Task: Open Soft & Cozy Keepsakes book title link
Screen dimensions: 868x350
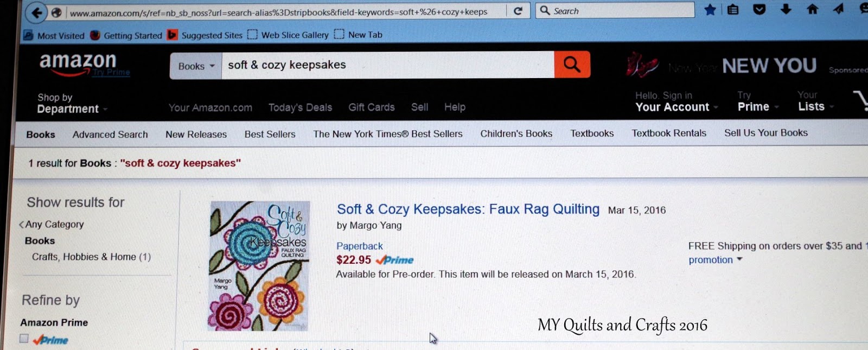Action: click(468, 209)
